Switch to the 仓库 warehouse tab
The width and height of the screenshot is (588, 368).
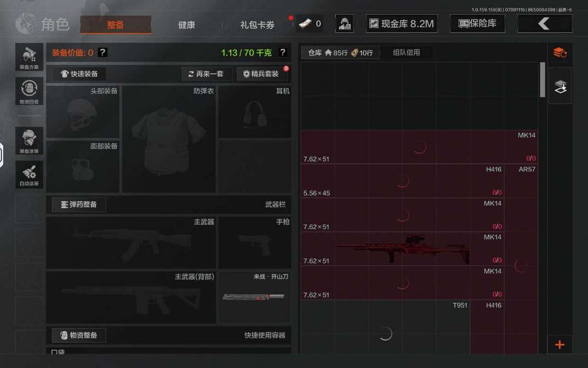coord(340,52)
